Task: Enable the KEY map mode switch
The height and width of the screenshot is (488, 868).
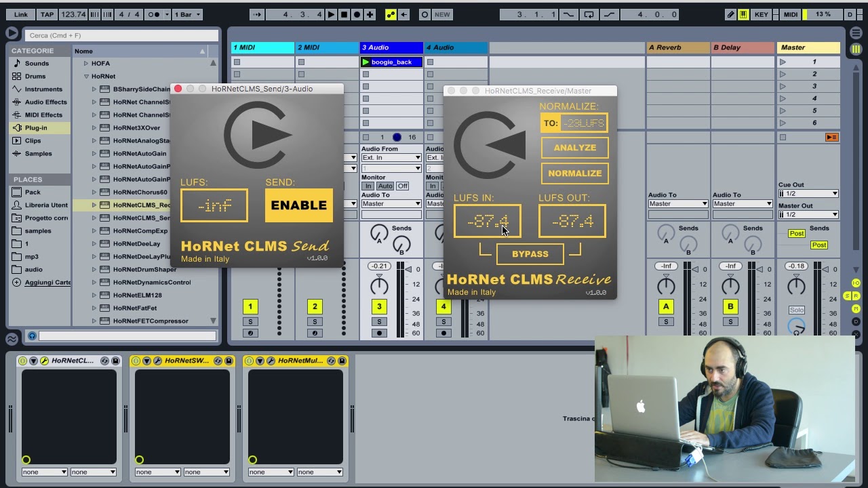Action: pyautogui.click(x=761, y=14)
